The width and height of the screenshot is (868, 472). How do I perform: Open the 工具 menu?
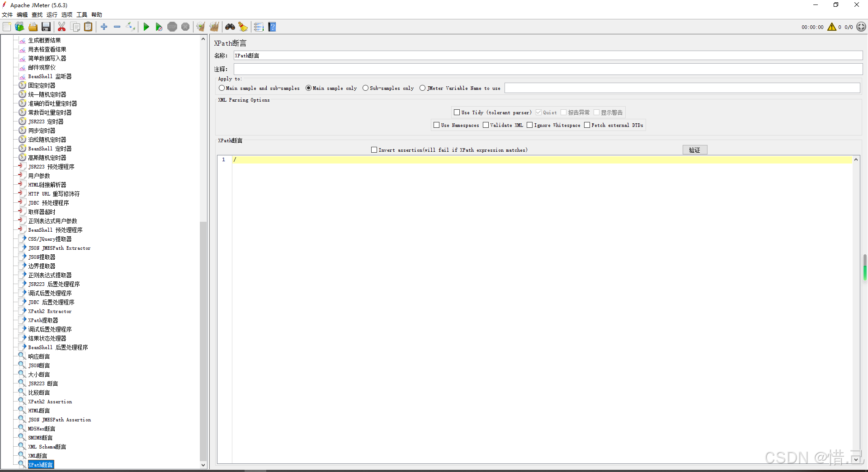click(x=82, y=15)
